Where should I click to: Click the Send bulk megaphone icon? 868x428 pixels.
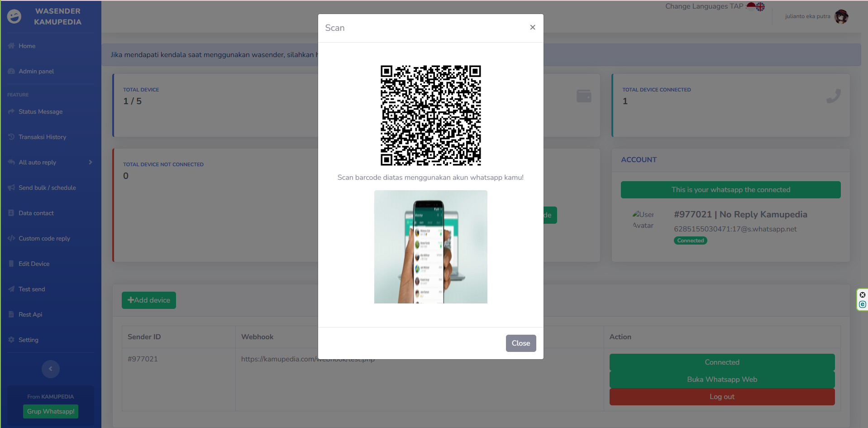point(11,188)
